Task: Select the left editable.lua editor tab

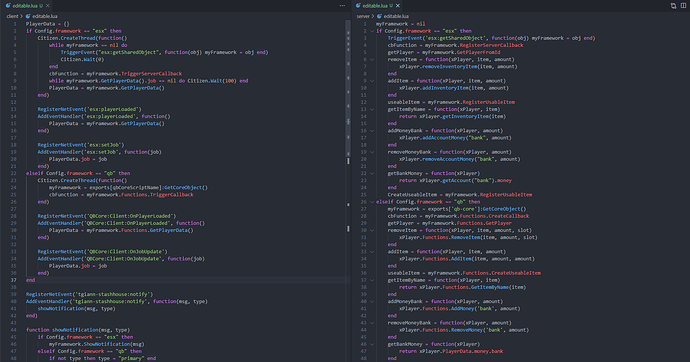Action: tap(26, 6)
